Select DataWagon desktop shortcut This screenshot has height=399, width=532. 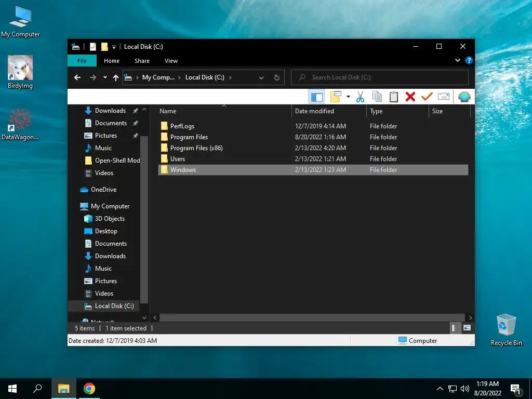click(x=20, y=124)
